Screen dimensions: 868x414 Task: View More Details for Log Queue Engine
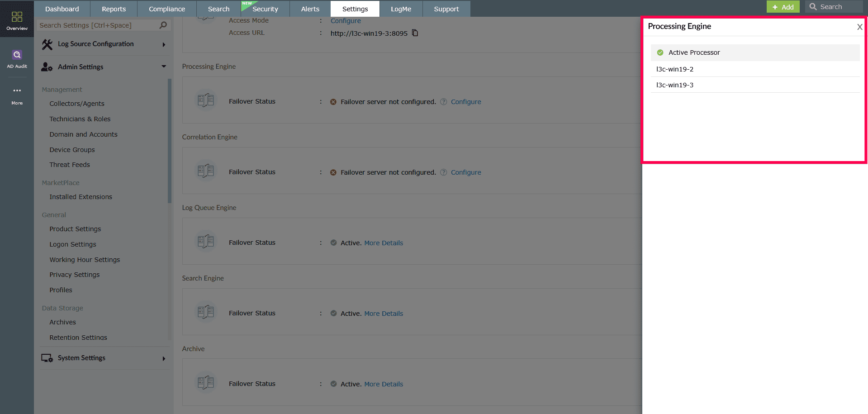coord(384,243)
